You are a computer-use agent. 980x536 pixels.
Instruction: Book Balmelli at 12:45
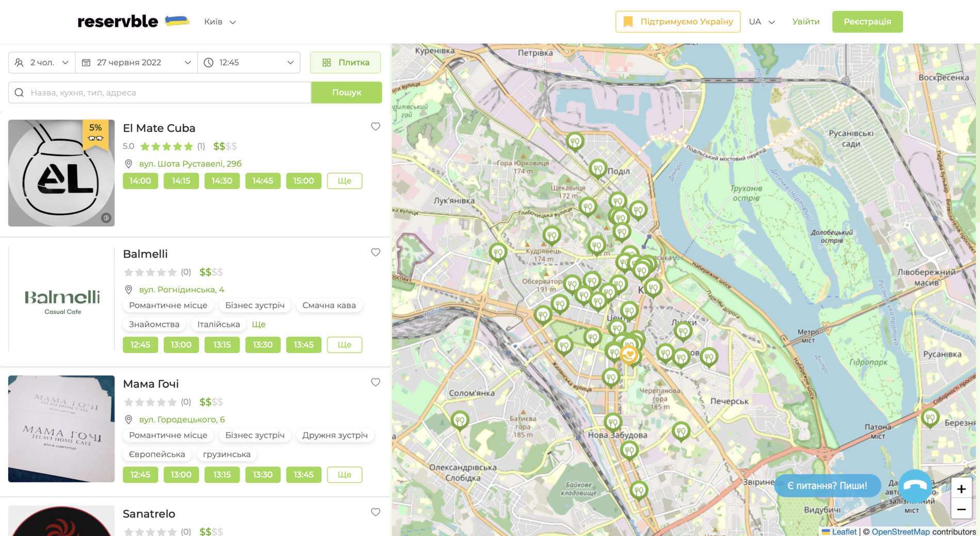[140, 345]
